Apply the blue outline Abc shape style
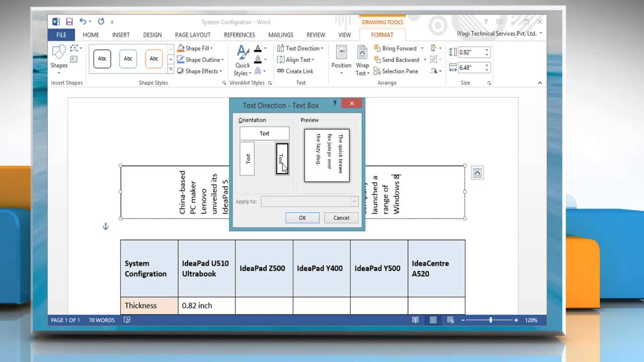Viewport: 644px width, 362px height. [128, 59]
